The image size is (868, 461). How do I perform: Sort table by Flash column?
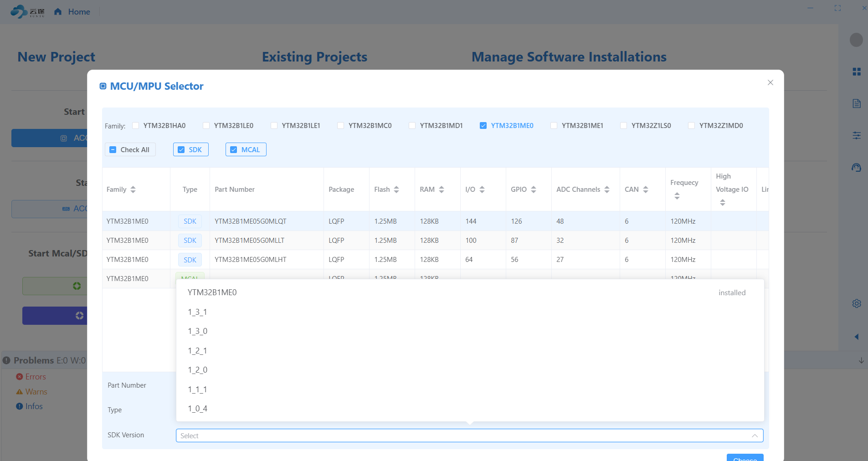click(x=396, y=190)
